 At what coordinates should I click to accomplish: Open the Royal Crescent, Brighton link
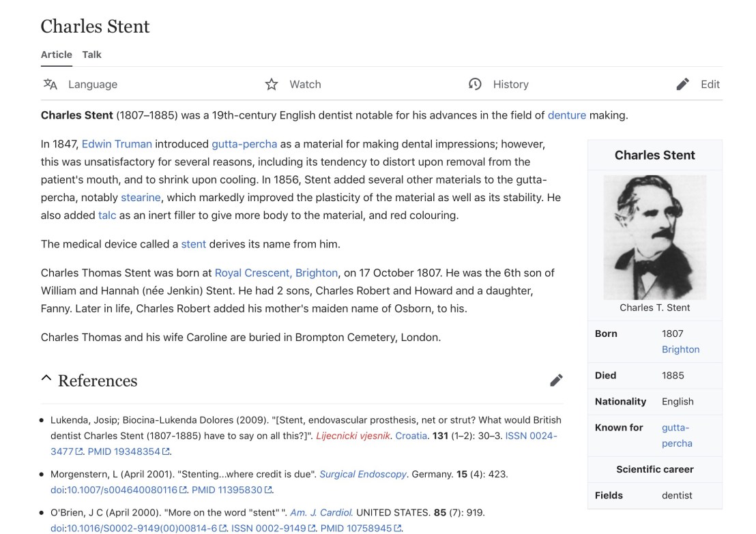276,273
